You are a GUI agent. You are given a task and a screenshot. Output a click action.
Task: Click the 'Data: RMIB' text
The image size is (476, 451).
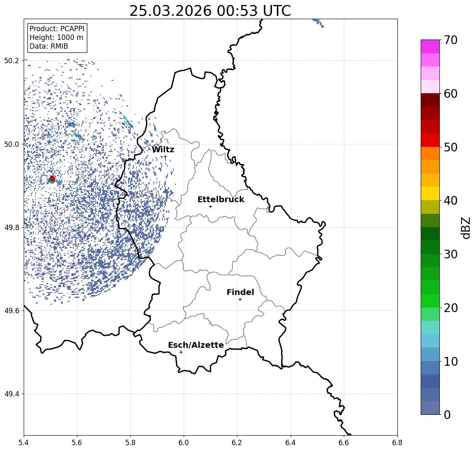[49, 46]
